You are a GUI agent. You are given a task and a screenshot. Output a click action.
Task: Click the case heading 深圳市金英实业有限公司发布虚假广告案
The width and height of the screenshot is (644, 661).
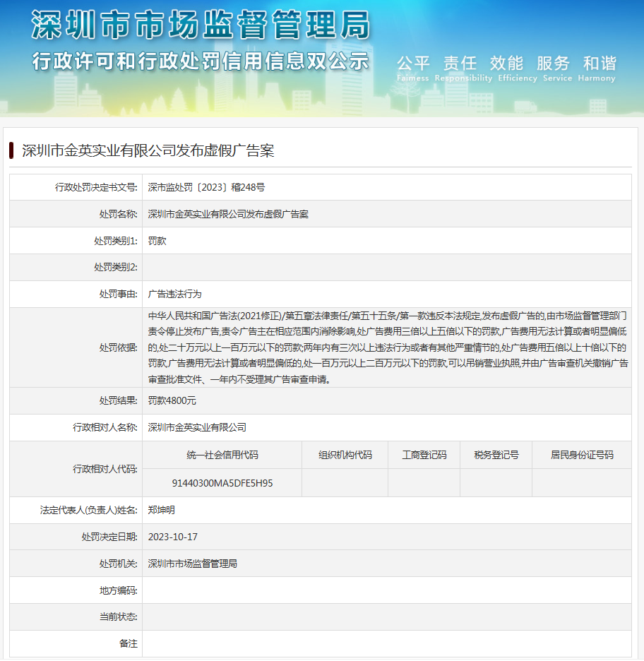pyautogui.click(x=148, y=150)
